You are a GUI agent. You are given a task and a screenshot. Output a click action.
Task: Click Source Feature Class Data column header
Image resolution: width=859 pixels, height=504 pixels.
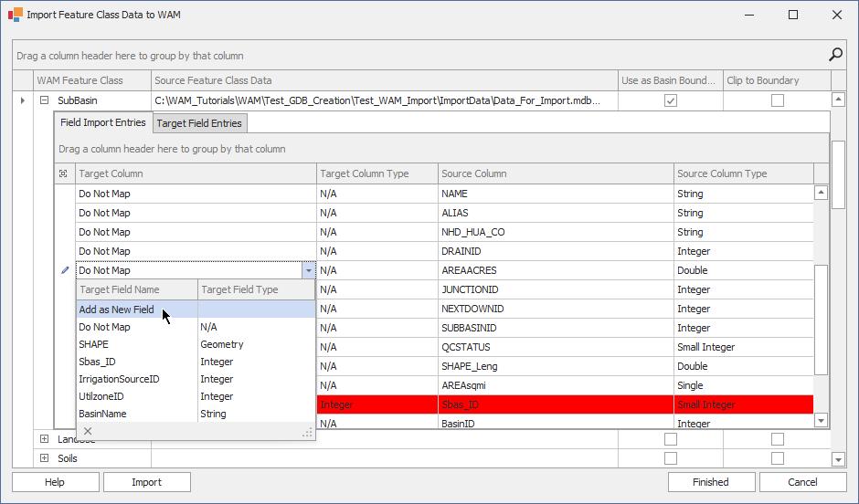click(x=385, y=80)
